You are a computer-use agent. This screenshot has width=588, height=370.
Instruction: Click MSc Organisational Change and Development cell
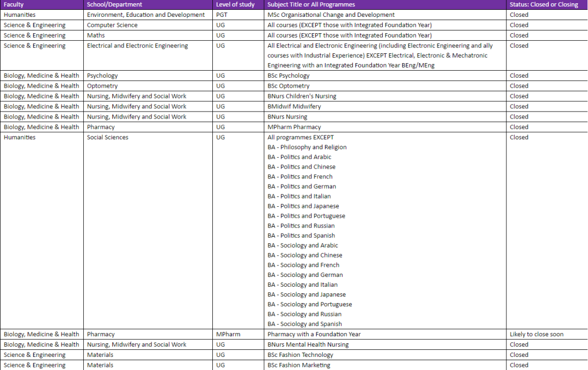pos(331,15)
